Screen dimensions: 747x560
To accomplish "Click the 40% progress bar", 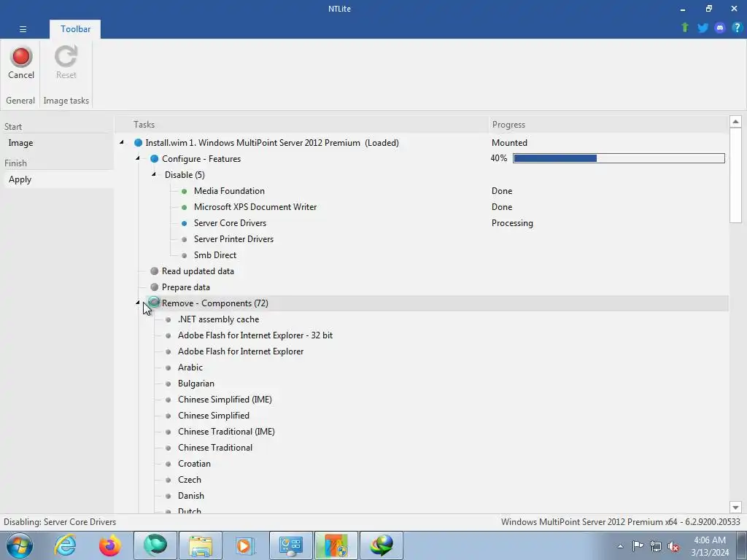I will (619, 158).
